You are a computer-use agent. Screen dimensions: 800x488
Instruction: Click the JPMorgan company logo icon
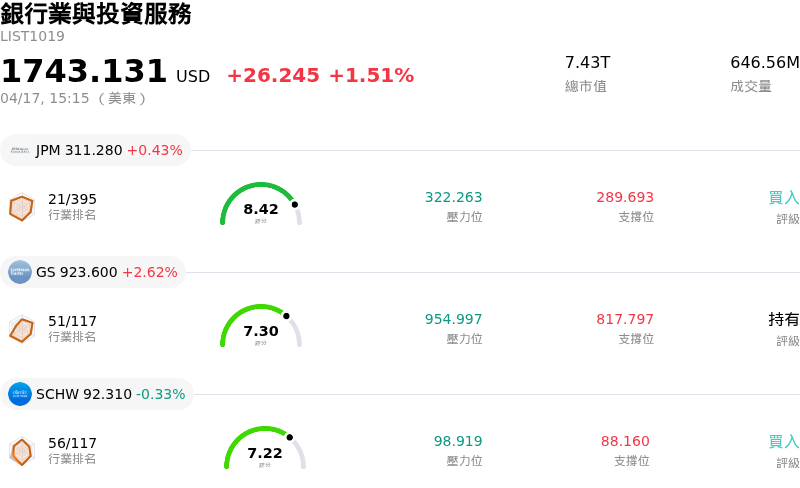[x=20, y=150]
